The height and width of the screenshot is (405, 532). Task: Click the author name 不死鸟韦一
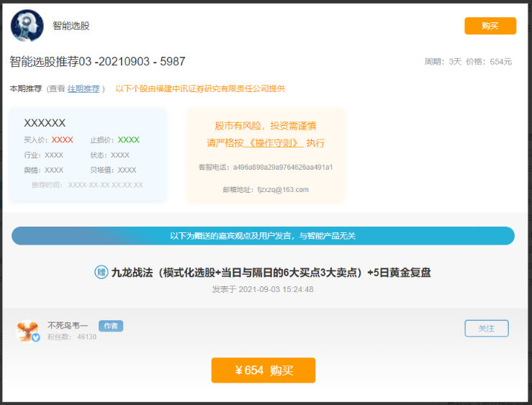coord(68,325)
